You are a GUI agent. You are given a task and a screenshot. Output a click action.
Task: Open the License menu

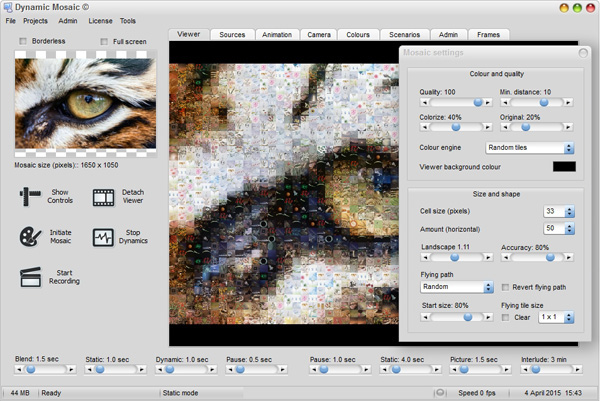[100, 20]
